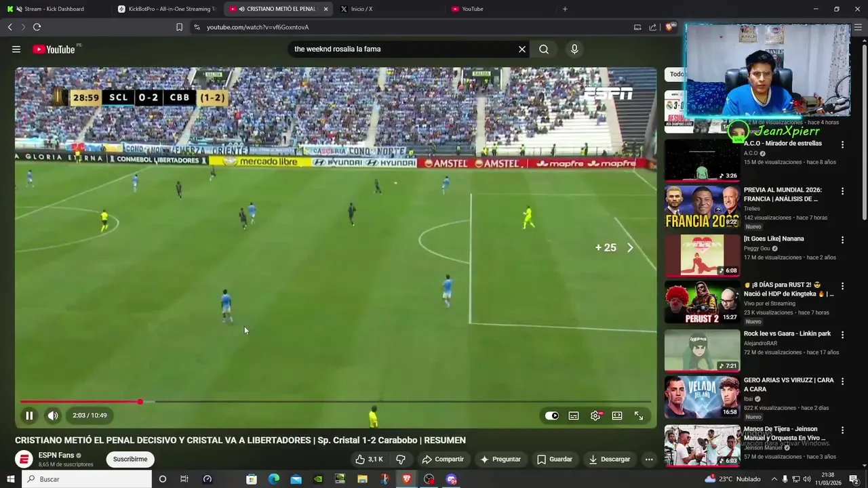Show hidden system tray icons
The image size is (868, 488).
[774, 479]
